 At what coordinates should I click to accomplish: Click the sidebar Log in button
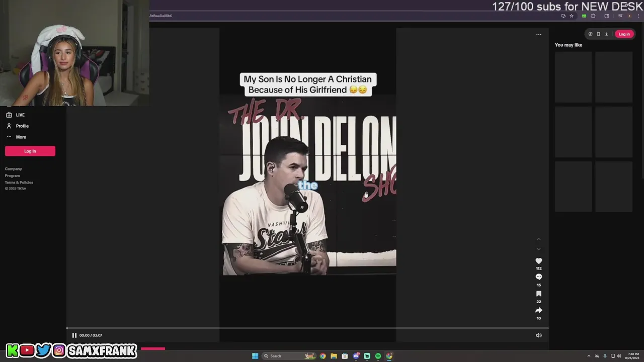click(30, 151)
